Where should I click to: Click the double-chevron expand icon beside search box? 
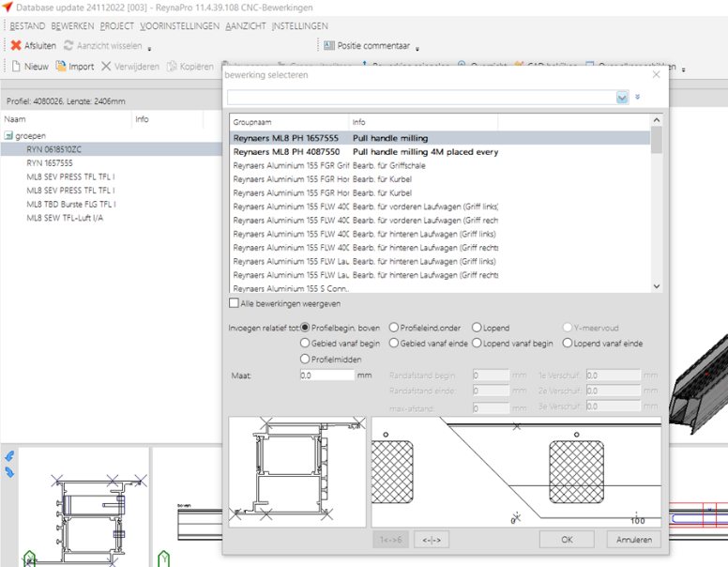coord(637,97)
